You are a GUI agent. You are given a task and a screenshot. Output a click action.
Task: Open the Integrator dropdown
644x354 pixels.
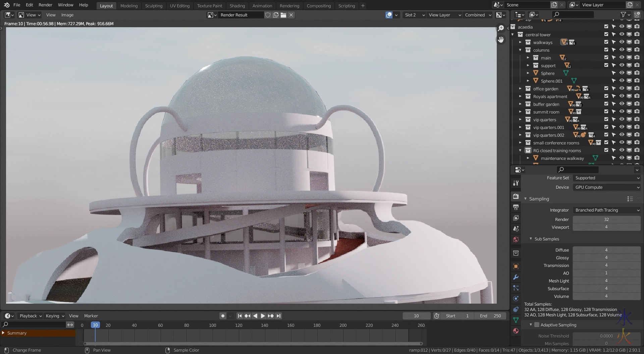pos(606,210)
